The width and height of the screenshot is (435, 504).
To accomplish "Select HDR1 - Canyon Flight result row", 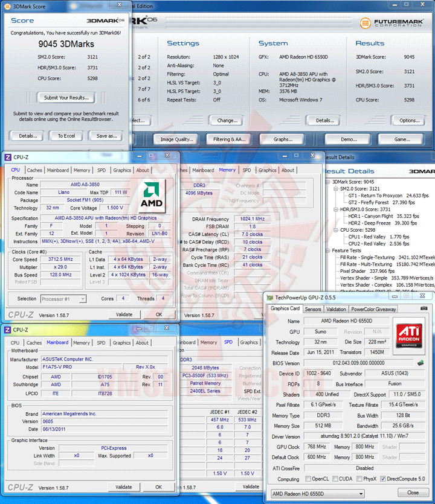I will click(384, 216).
